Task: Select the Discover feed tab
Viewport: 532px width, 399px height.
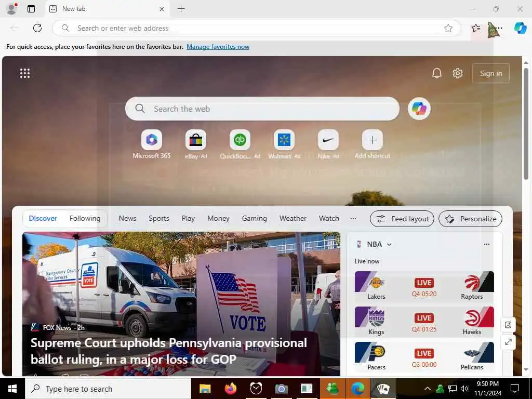Action: [43, 219]
